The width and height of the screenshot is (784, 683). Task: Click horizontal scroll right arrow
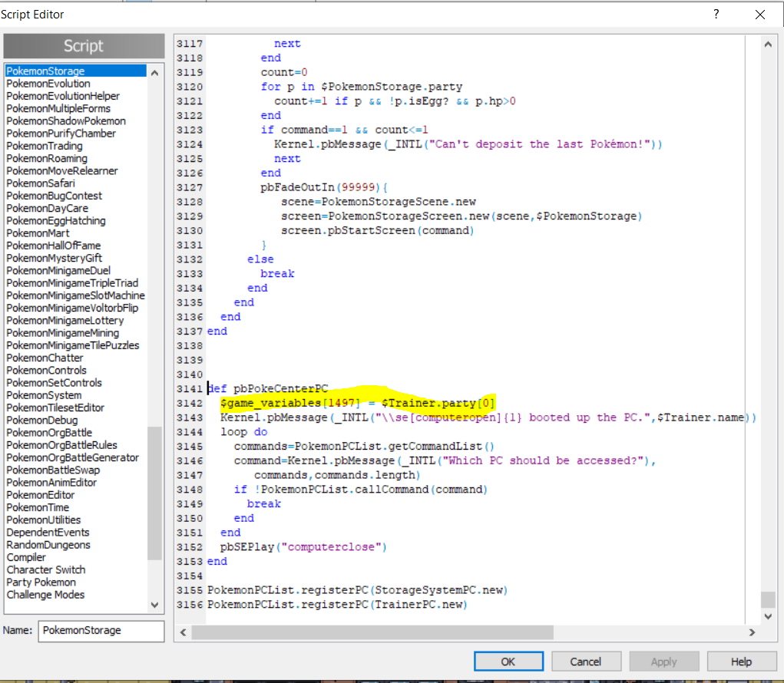(752, 632)
